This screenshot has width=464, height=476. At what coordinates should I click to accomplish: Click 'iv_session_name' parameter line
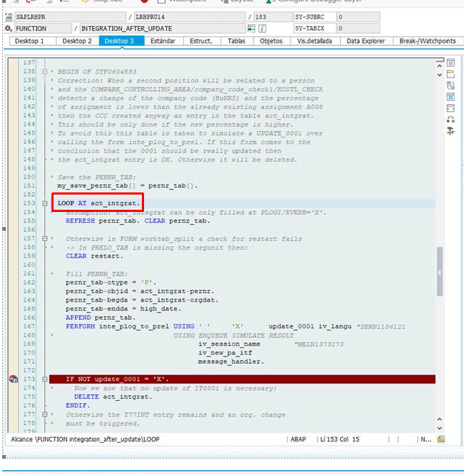(229, 344)
